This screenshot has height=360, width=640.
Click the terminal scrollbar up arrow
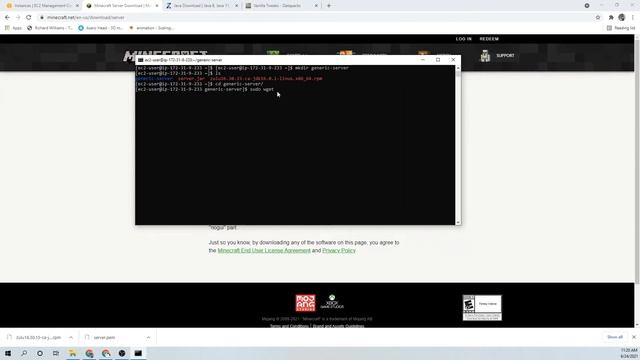458,68
